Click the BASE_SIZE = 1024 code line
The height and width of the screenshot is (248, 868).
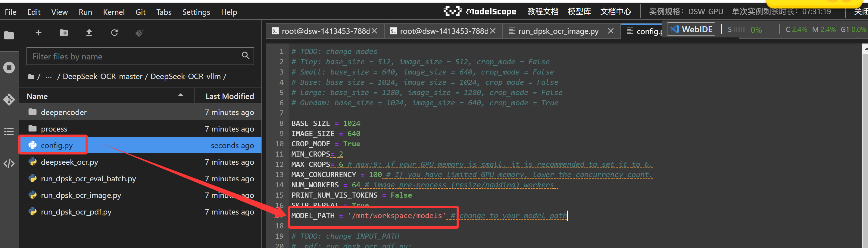coord(326,123)
